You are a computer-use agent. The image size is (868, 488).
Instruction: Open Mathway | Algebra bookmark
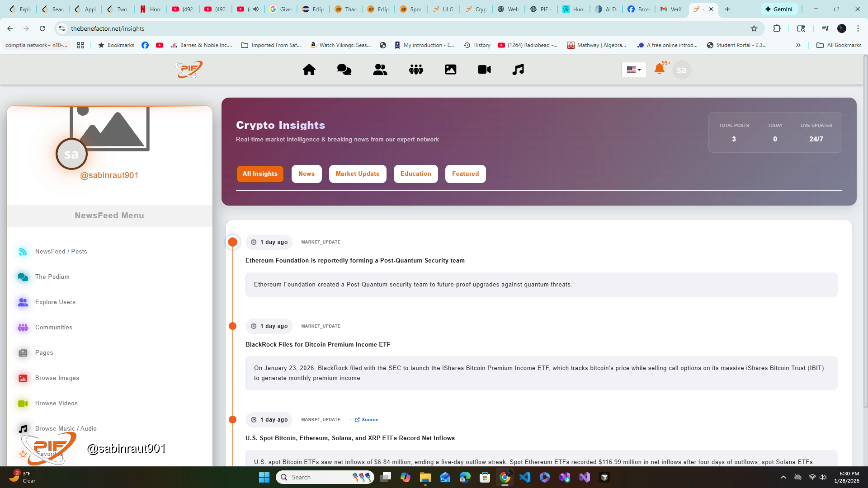click(x=597, y=45)
